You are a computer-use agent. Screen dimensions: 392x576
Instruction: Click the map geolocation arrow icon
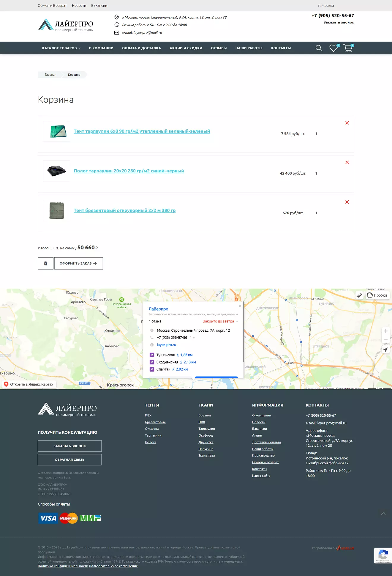(386, 350)
